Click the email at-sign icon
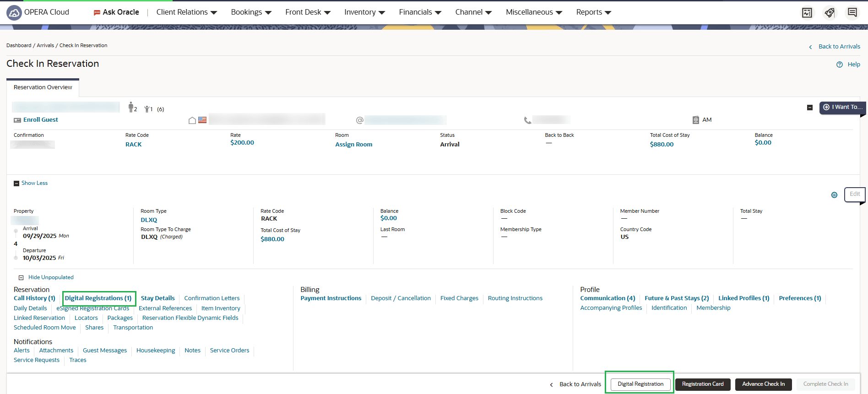 click(360, 120)
